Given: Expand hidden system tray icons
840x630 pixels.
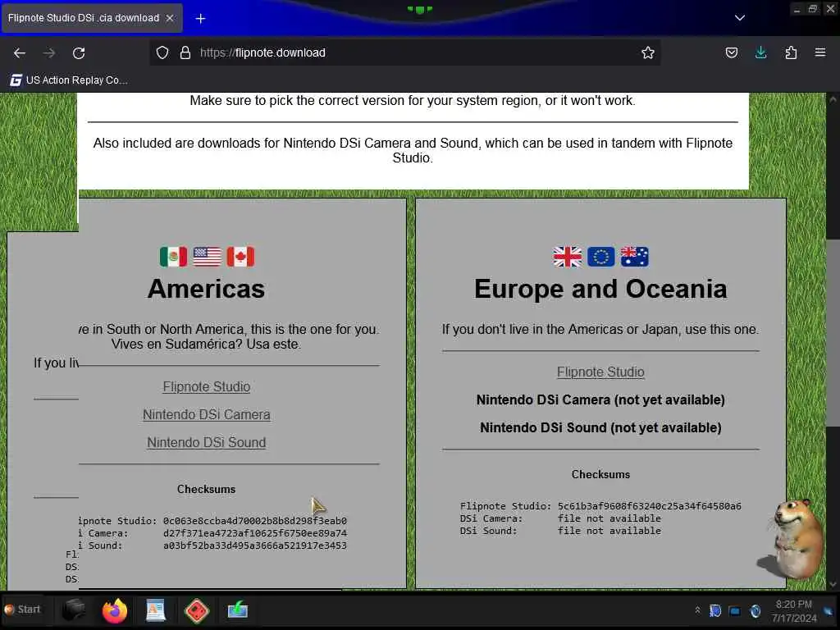Looking at the screenshot, I should pos(697,609).
